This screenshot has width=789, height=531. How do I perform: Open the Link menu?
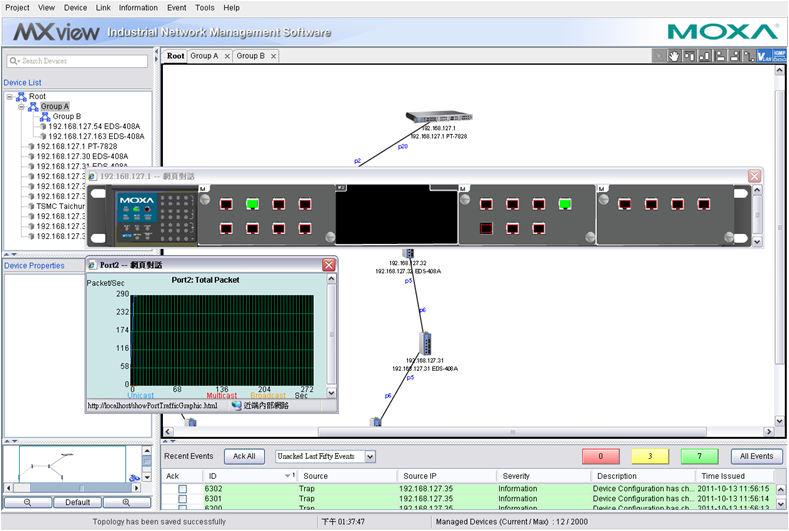click(x=103, y=8)
